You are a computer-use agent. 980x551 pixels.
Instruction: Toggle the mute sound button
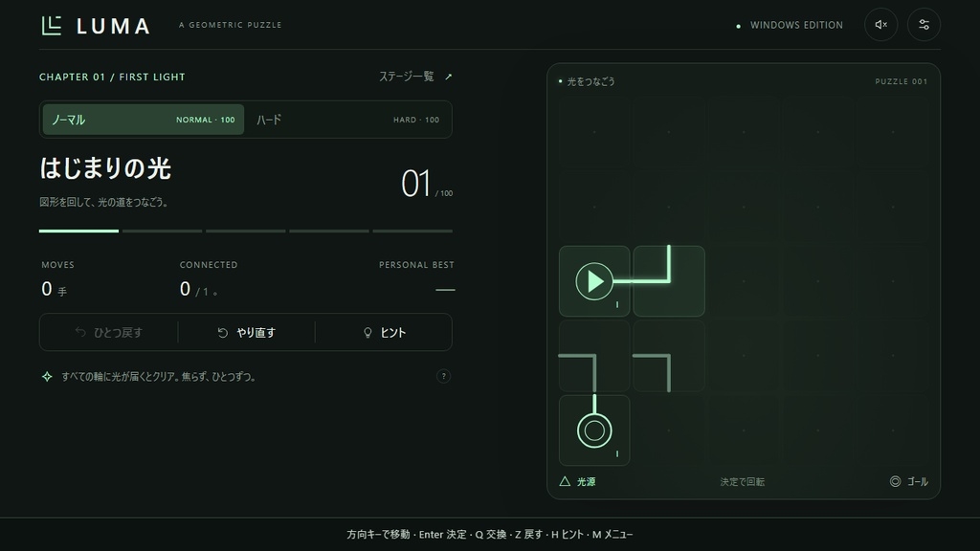pyautogui.click(x=880, y=25)
